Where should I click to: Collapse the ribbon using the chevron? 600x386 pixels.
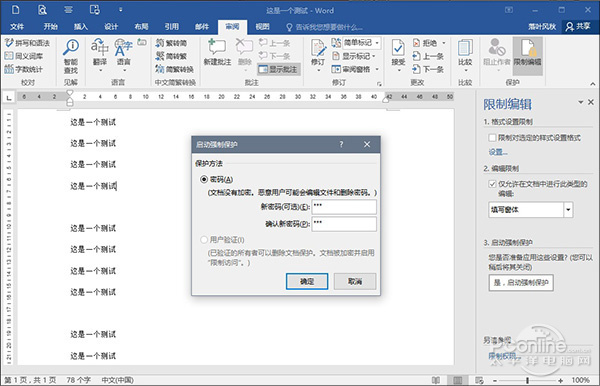pos(592,84)
